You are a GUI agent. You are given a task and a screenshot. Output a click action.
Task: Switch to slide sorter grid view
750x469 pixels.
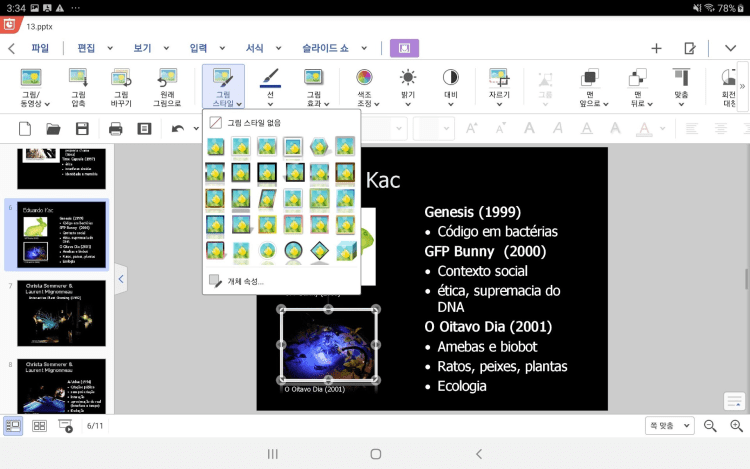tap(39, 425)
